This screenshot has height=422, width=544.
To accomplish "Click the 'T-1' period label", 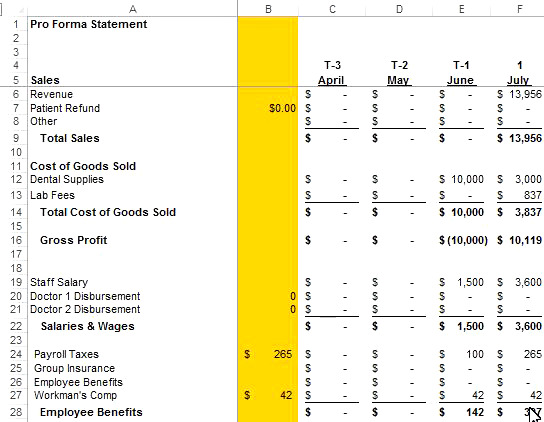I will pyautogui.click(x=461, y=65).
